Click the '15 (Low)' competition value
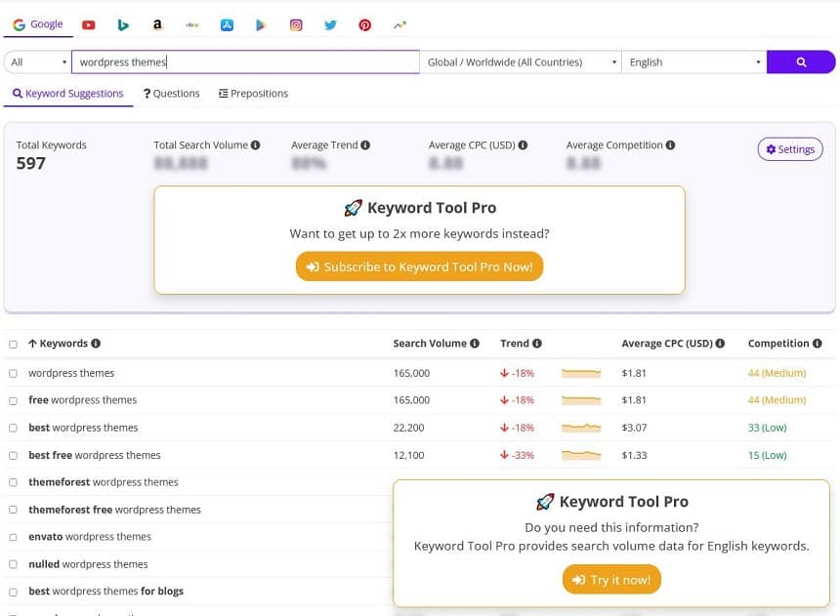Image resolution: width=840 pixels, height=616 pixels. tap(767, 455)
